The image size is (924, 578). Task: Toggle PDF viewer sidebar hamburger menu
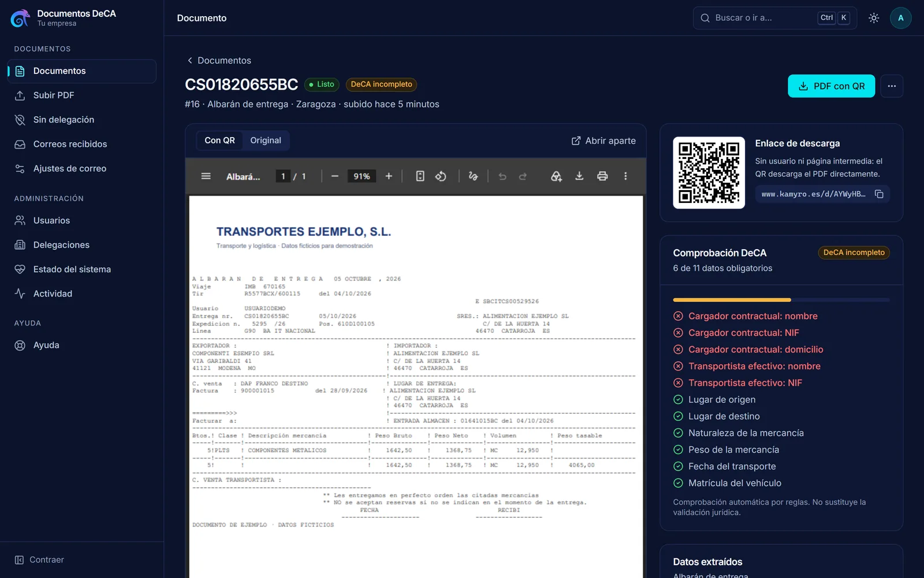pos(206,176)
